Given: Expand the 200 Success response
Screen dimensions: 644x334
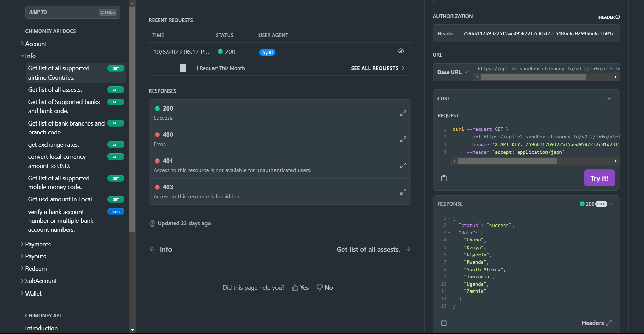Looking at the screenshot, I should (x=403, y=113).
